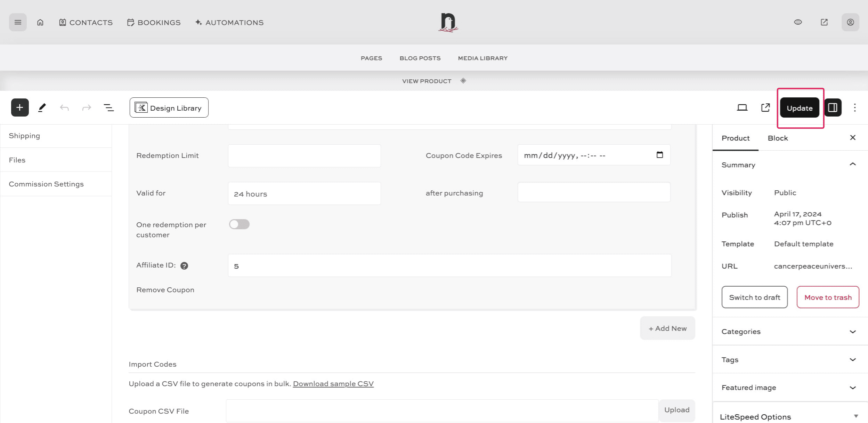Toggle One redemption per customer switch
The width and height of the screenshot is (868, 423).
tap(239, 224)
